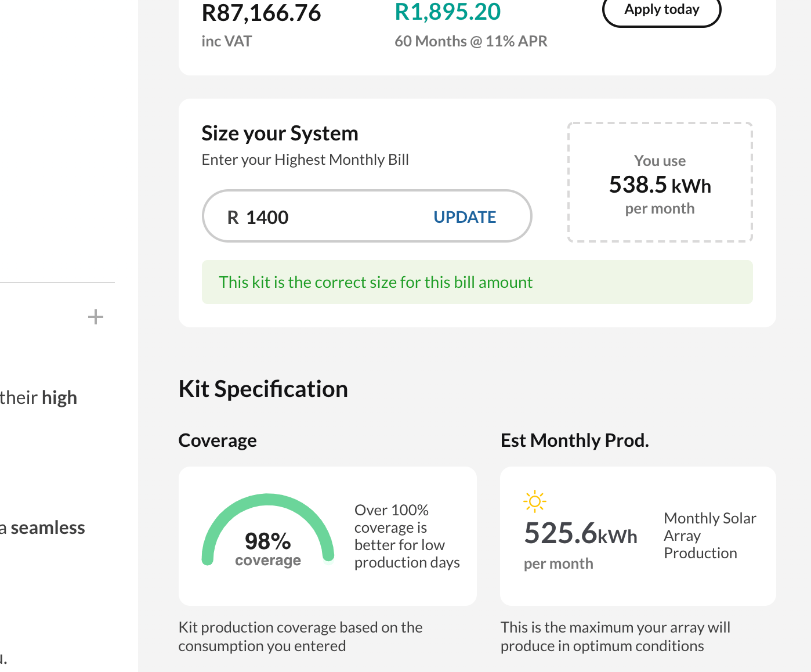This screenshot has height=672, width=811.
Task: Click the Apply today button
Action: (x=662, y=10)
